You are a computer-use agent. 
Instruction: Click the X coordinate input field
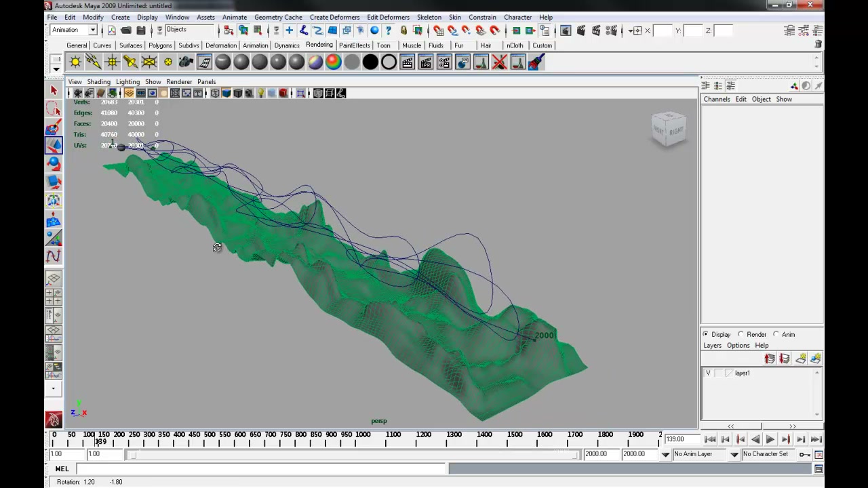pos(663,30)
